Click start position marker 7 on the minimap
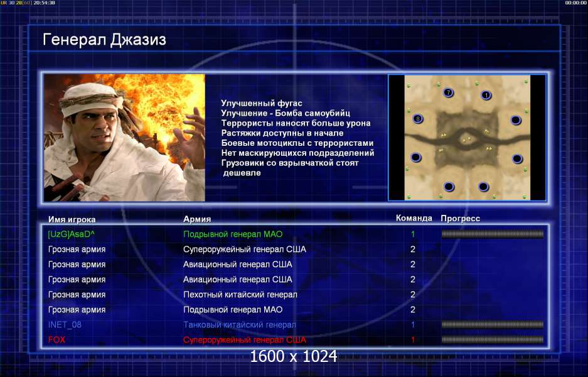The width and height of the screenshot is (588, 377). pos(448,92)
